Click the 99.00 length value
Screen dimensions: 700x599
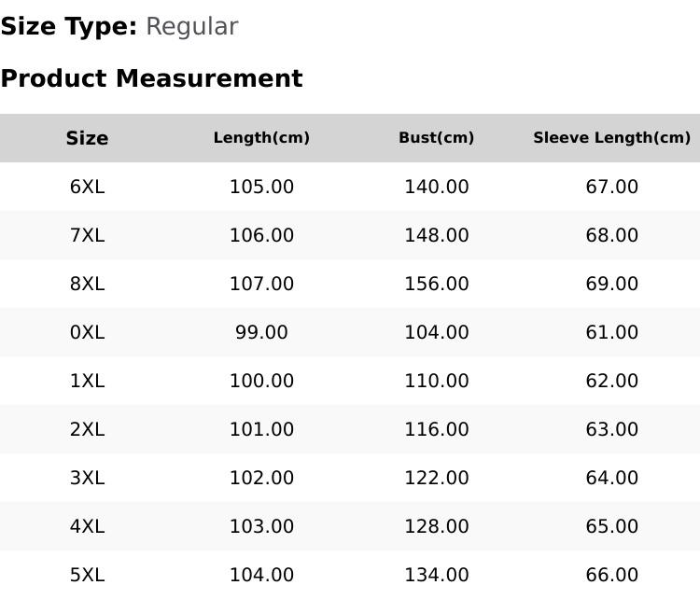(261, 332)
